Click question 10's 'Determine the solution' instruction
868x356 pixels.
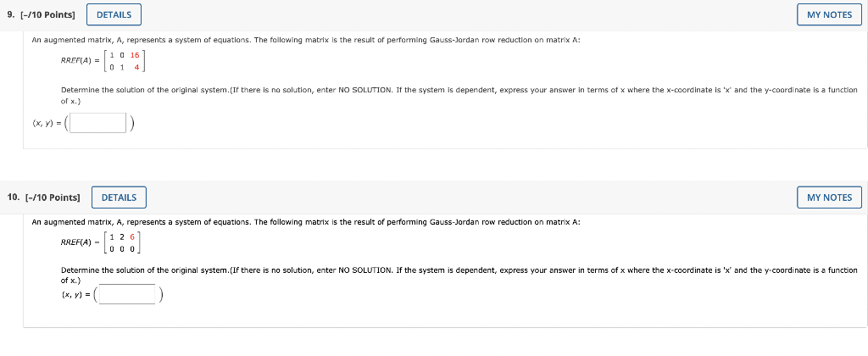point(459,275)
